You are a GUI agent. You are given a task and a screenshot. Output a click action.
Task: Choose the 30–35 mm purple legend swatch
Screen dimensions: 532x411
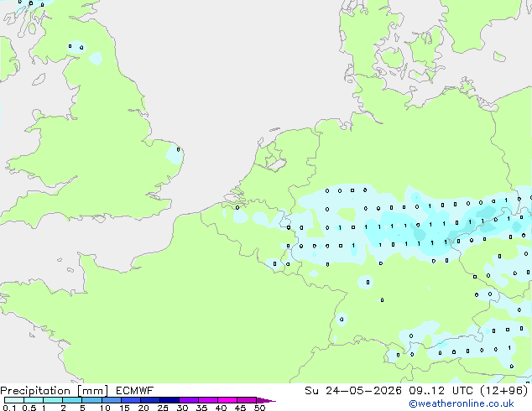coord(189,400)
